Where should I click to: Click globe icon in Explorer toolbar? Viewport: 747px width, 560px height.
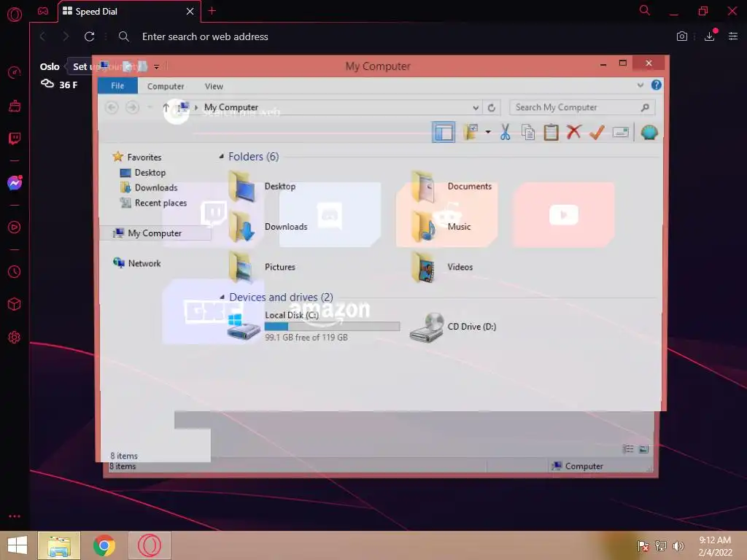tap(649, 132)
